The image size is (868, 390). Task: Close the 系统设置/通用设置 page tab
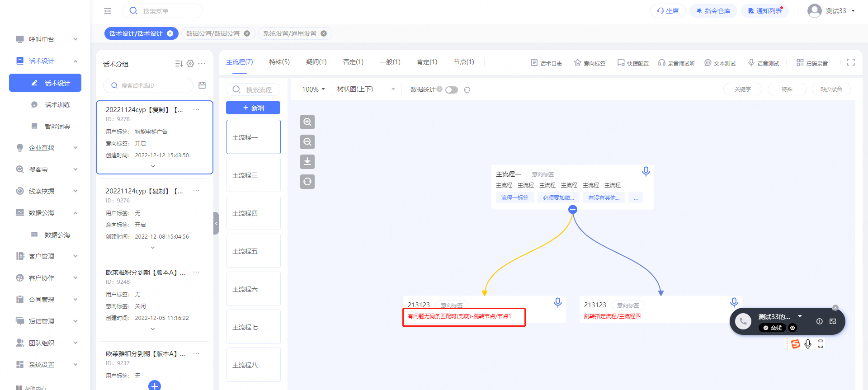[324, 33]
